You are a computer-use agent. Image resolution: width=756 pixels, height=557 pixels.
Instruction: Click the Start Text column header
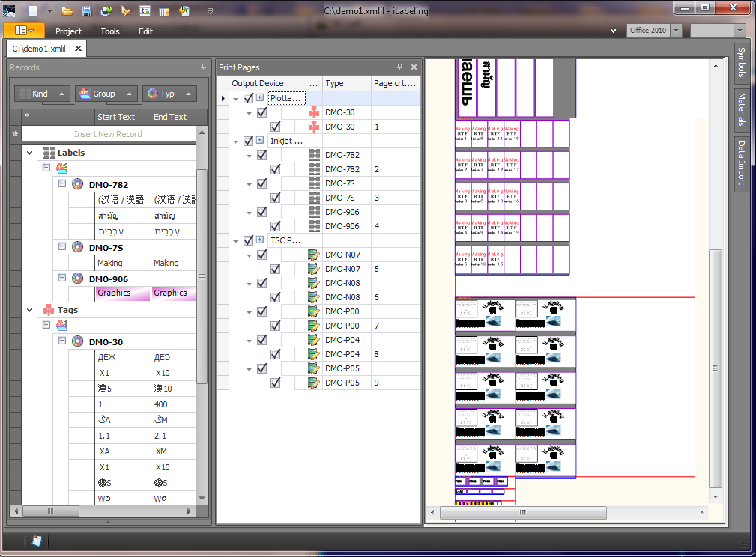(122, 117)
